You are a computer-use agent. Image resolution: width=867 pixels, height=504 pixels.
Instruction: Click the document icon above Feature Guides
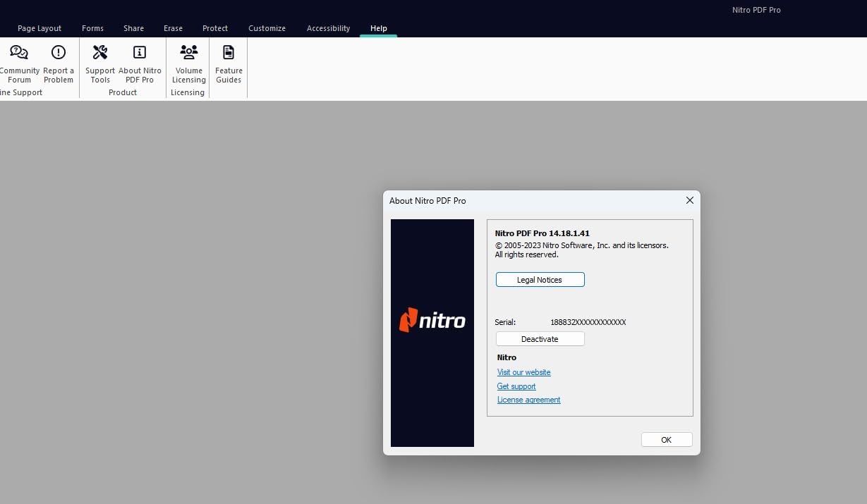tap(228, 51)
